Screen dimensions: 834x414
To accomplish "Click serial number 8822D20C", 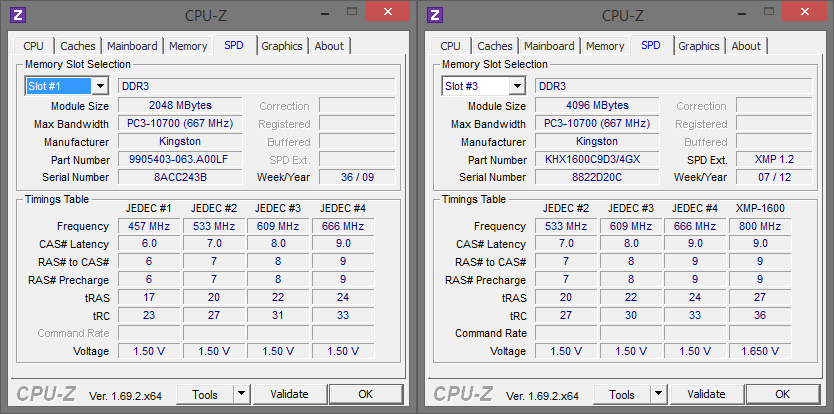I will click(x=597, y=177).
